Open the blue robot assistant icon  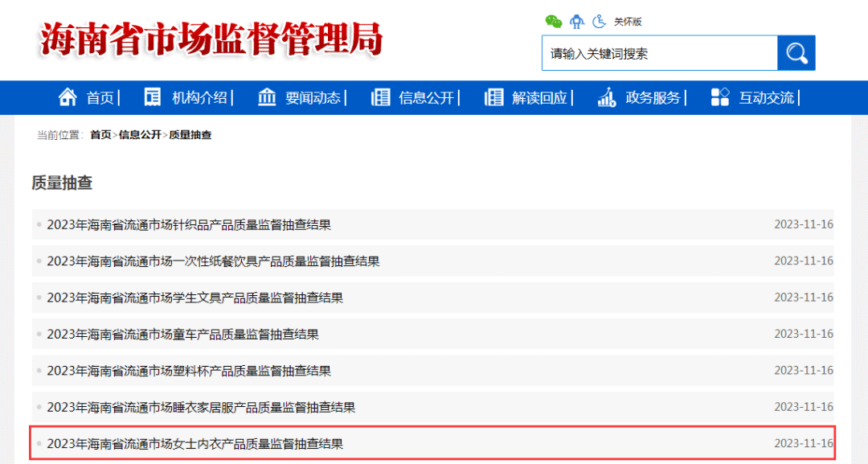click(x=577, y=22)
